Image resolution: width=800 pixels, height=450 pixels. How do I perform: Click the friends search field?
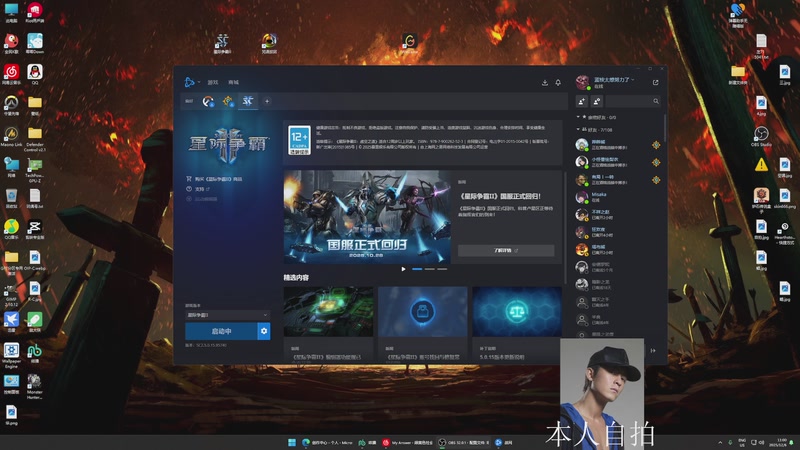(633, 102)
